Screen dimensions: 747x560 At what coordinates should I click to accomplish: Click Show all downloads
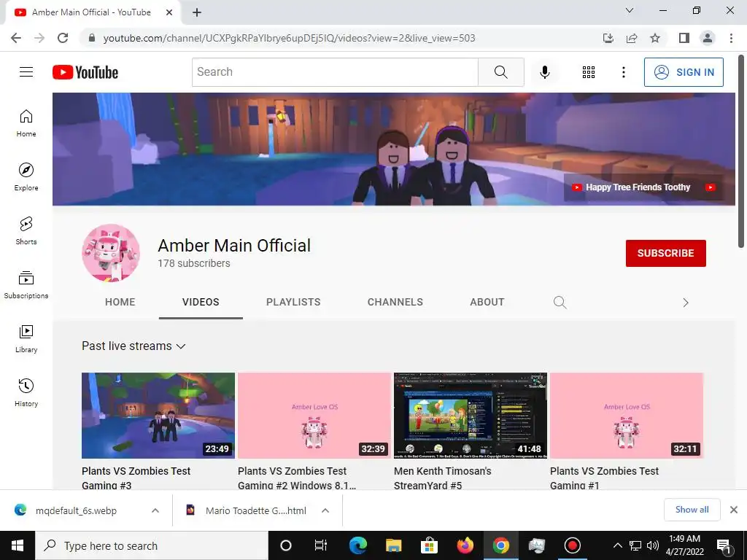coord(692,510)
